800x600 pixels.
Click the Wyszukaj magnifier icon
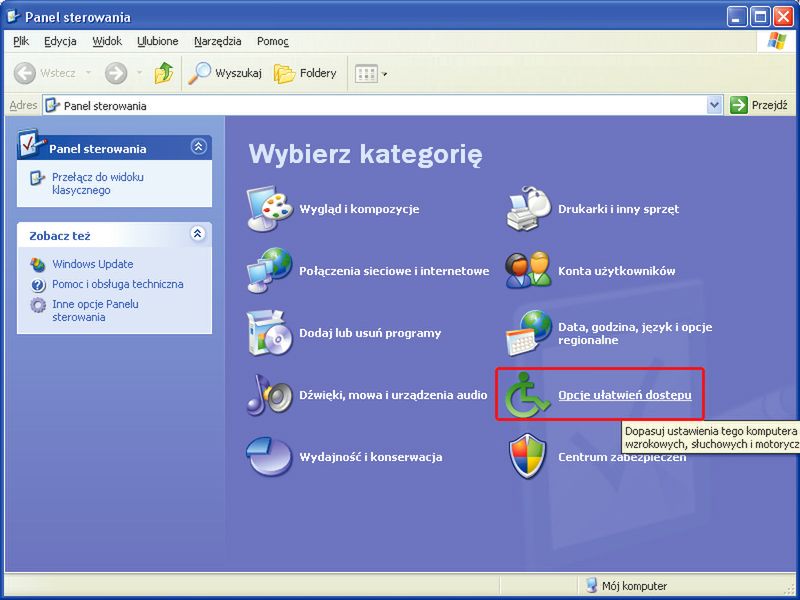tap(199, 73)
